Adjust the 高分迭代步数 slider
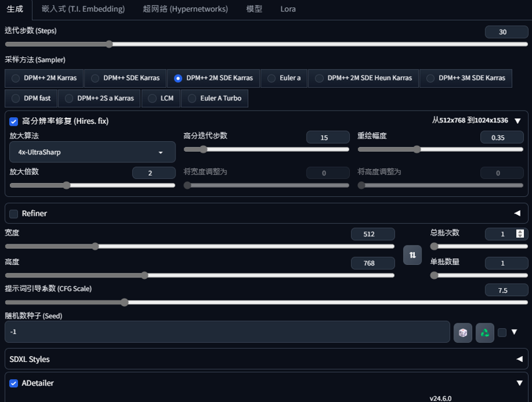The height and width of the screenshot is (402, 532). (x=267, y=149)
